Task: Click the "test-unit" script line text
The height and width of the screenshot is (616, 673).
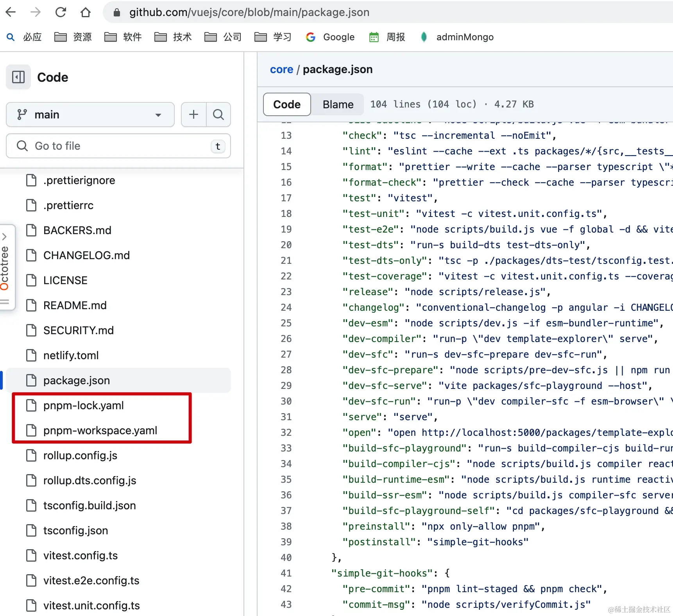Action: tap(475, 214)
